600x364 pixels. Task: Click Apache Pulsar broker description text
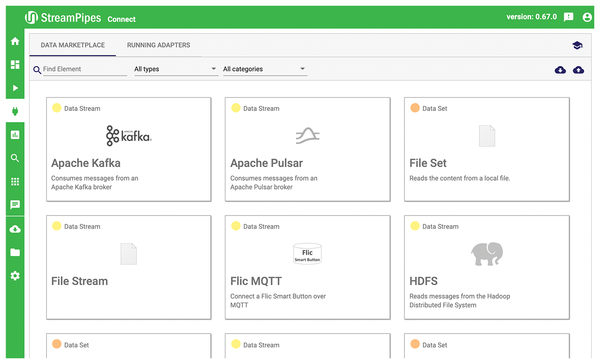tap(274, 183)
